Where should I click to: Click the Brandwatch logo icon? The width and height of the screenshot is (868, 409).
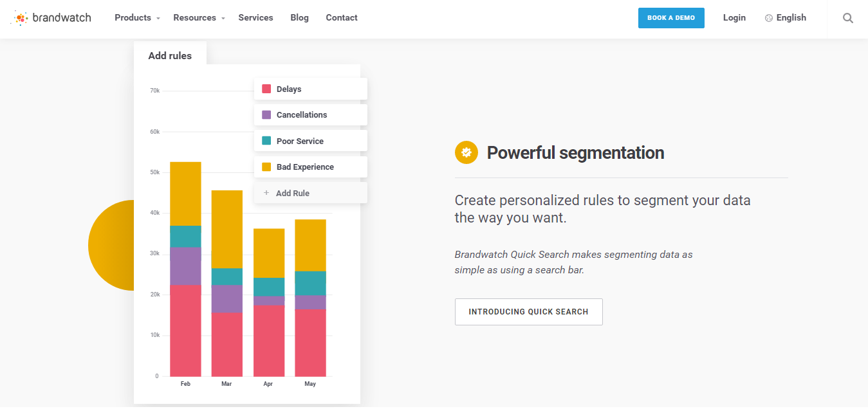coord(21,18)
